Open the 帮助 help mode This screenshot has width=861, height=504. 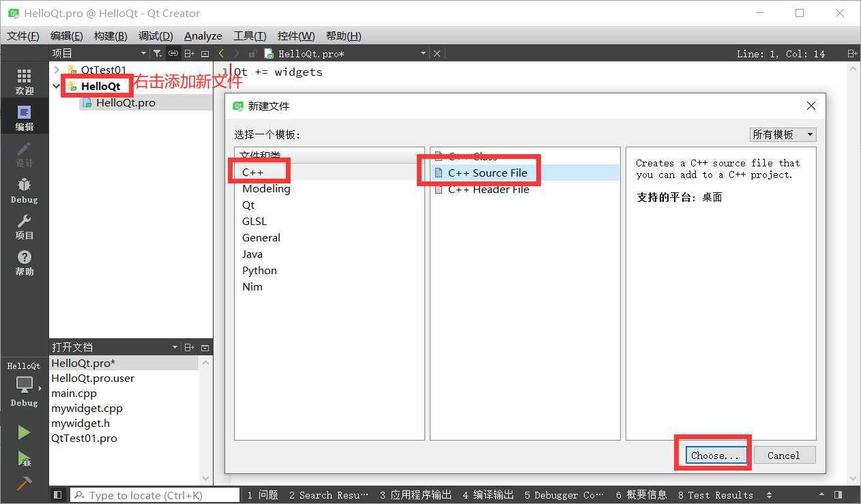(24, 263)
